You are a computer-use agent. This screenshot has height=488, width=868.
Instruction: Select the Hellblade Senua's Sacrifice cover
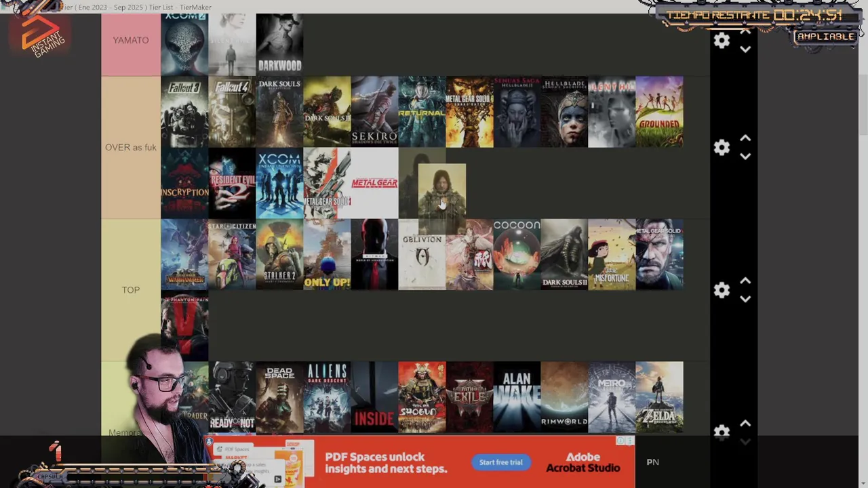tap(564, 112)
